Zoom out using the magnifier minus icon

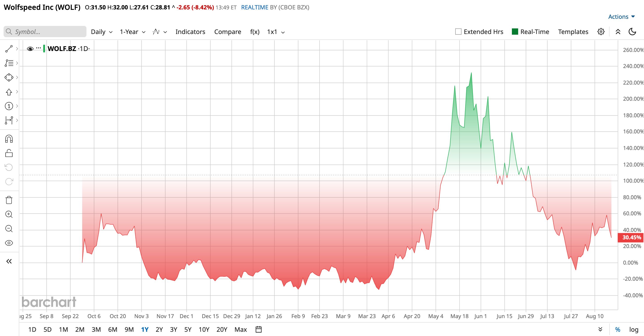tap(9, 229)
